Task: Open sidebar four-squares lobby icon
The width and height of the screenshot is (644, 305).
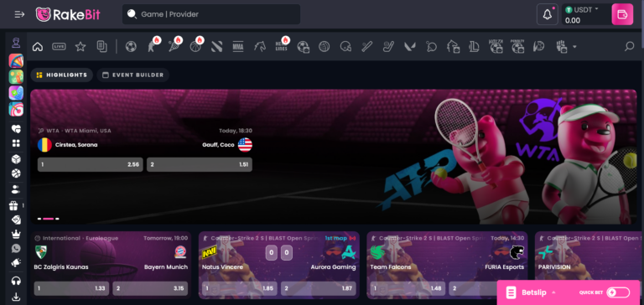Action: (16, 143)
